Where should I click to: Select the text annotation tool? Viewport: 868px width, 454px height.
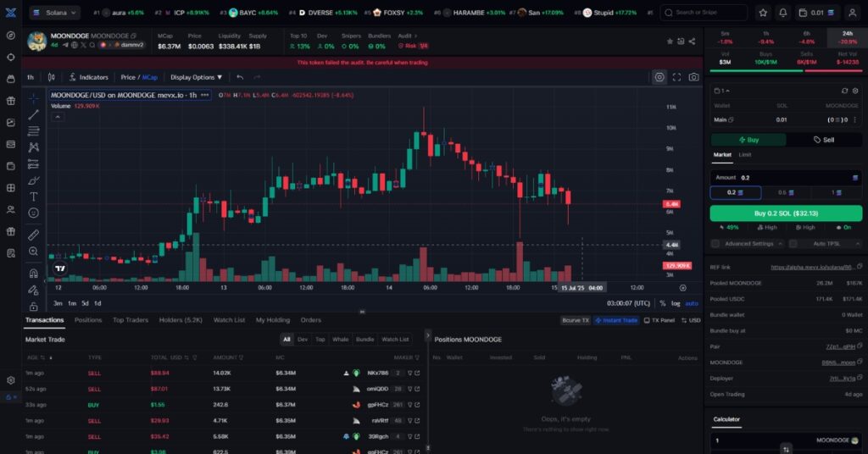33,197
